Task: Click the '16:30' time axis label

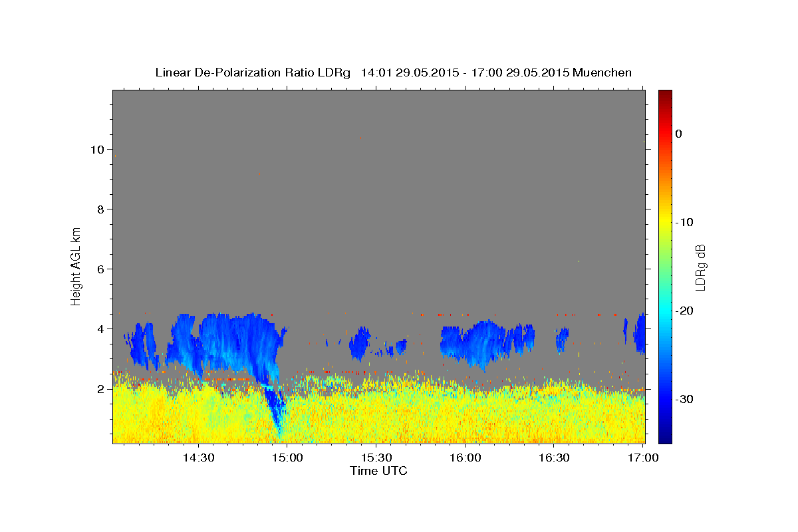Action: click(555, 458)
